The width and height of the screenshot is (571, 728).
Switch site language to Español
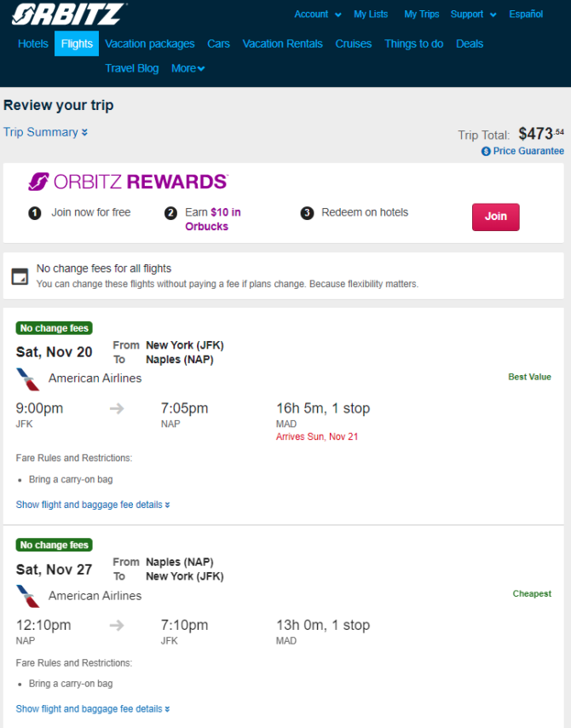526,14
